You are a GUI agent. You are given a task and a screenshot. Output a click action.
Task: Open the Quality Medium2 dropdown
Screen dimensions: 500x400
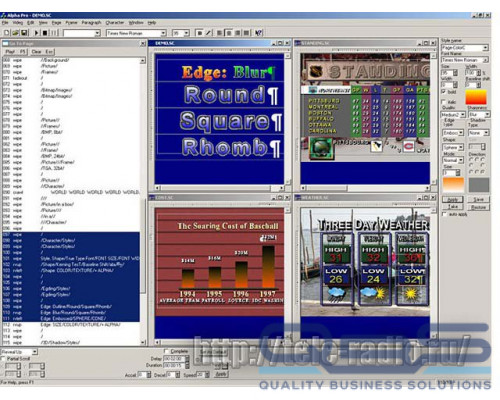(x=463, y=115)
